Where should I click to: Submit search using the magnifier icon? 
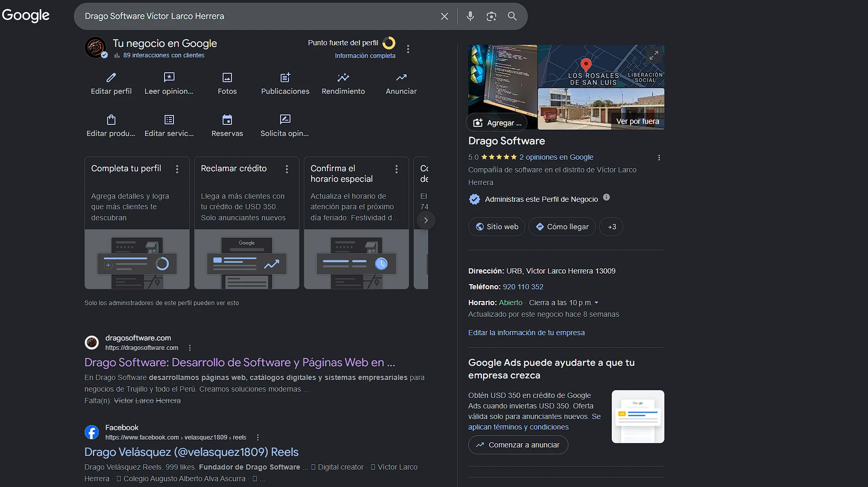click(x=512, y=16)
